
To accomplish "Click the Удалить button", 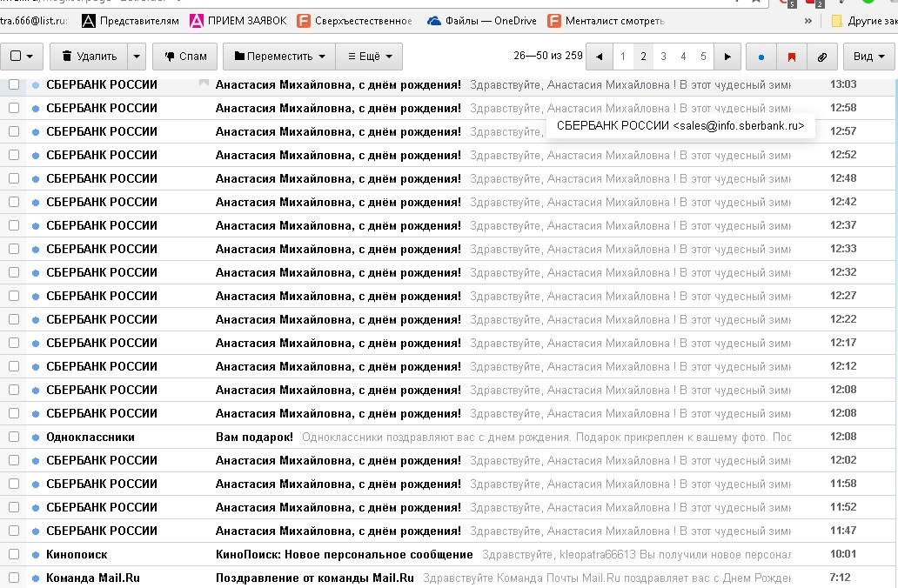I will [88, 57].
